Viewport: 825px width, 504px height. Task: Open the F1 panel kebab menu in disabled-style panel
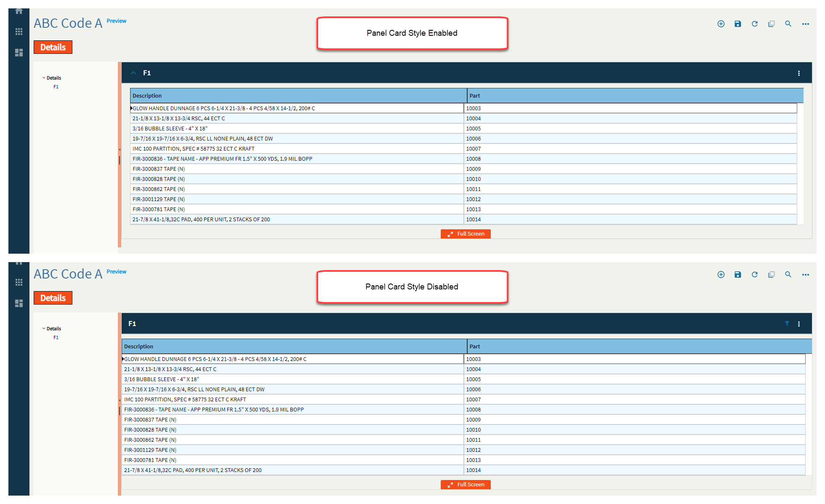click(799, 324)
